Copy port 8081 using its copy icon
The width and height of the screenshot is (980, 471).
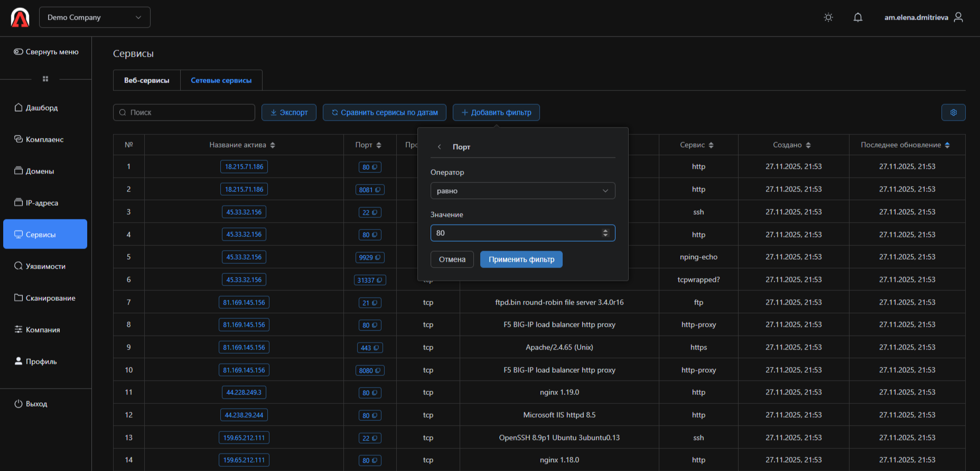pyautogui.click(x=377, y=190)
